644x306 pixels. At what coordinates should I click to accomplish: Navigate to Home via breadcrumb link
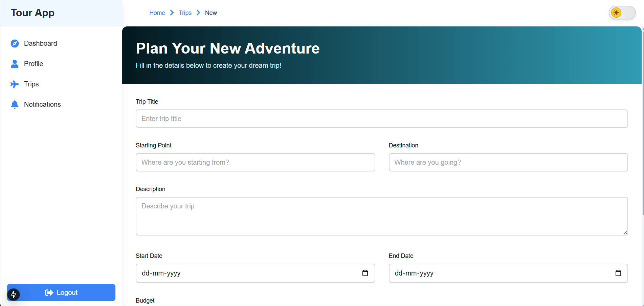point(157,13)
